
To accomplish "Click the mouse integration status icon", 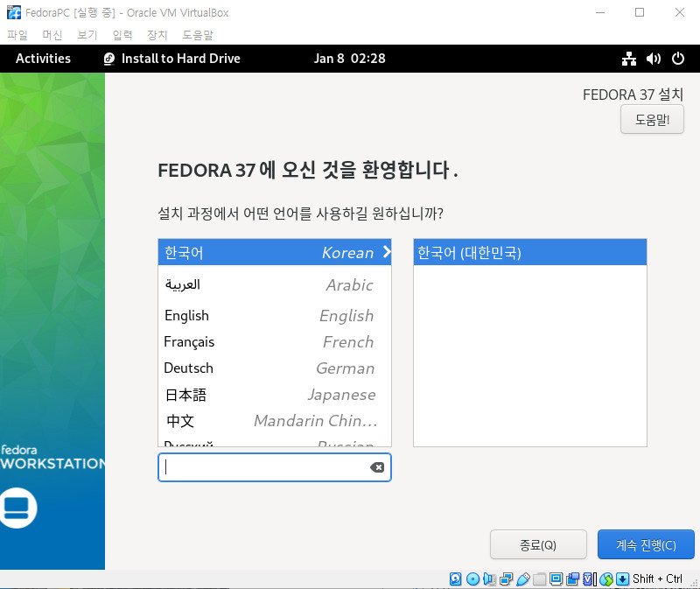I will click(x=606, y=579).
